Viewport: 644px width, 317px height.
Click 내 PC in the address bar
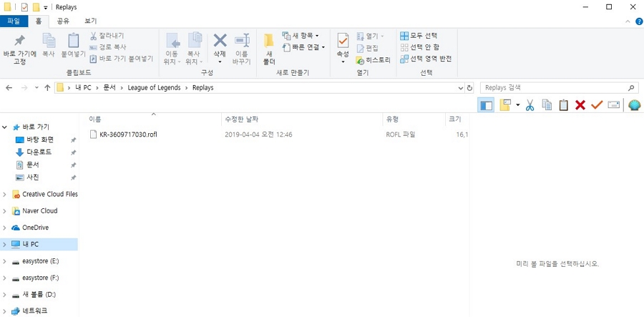(83, 87)
